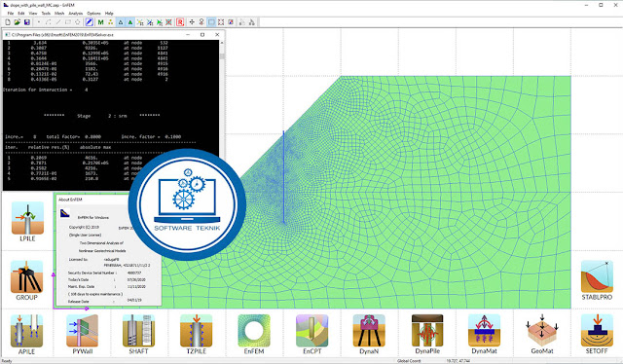Click the New file toolbar icon
623x364 pixels.
point(8,22)
